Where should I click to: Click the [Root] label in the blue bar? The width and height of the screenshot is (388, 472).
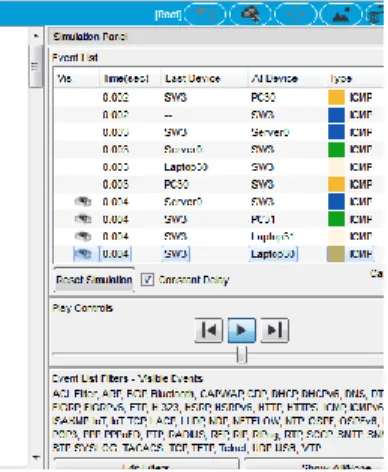(x=168, y=15)
